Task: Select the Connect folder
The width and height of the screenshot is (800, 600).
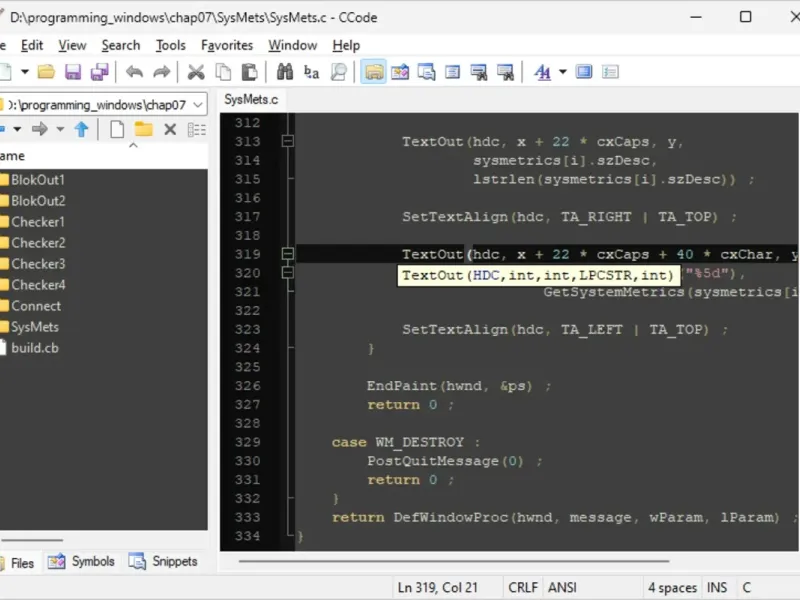Action: 36,306
